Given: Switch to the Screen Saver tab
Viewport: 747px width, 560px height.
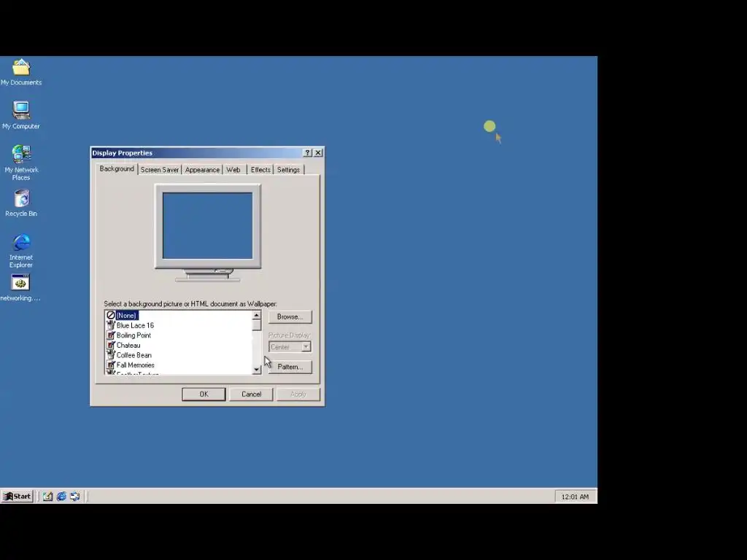Looking at the screenshot, I should (x=160, y=169).
